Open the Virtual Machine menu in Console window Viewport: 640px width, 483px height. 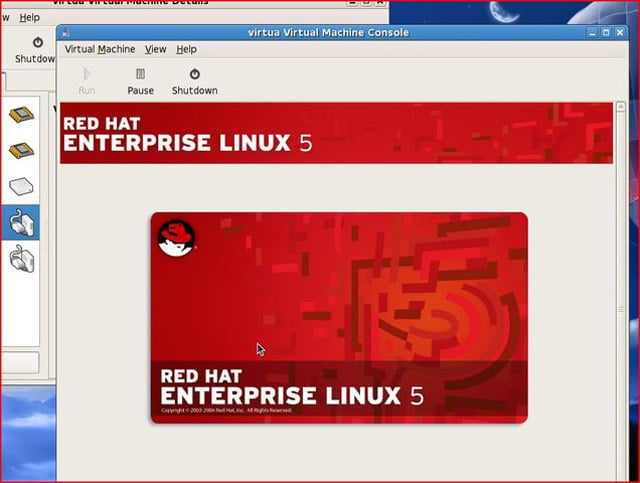pyautogui.click(x=100, y=49)
